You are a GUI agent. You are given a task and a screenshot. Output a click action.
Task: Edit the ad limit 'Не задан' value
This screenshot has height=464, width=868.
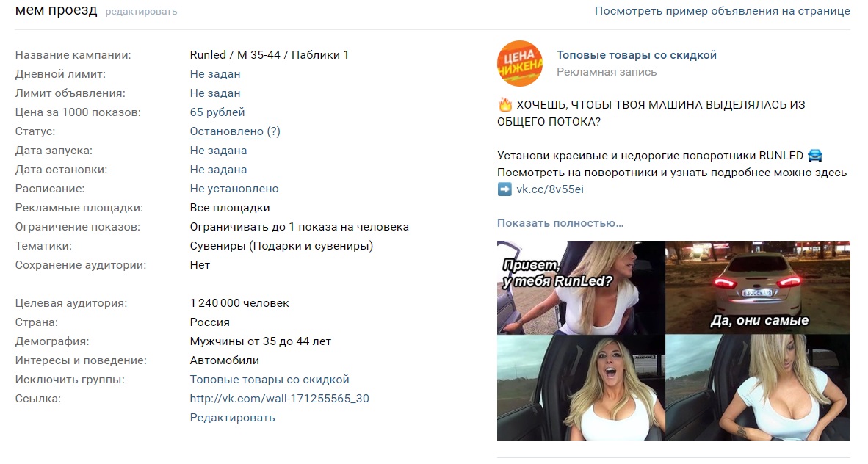(214, 93)
